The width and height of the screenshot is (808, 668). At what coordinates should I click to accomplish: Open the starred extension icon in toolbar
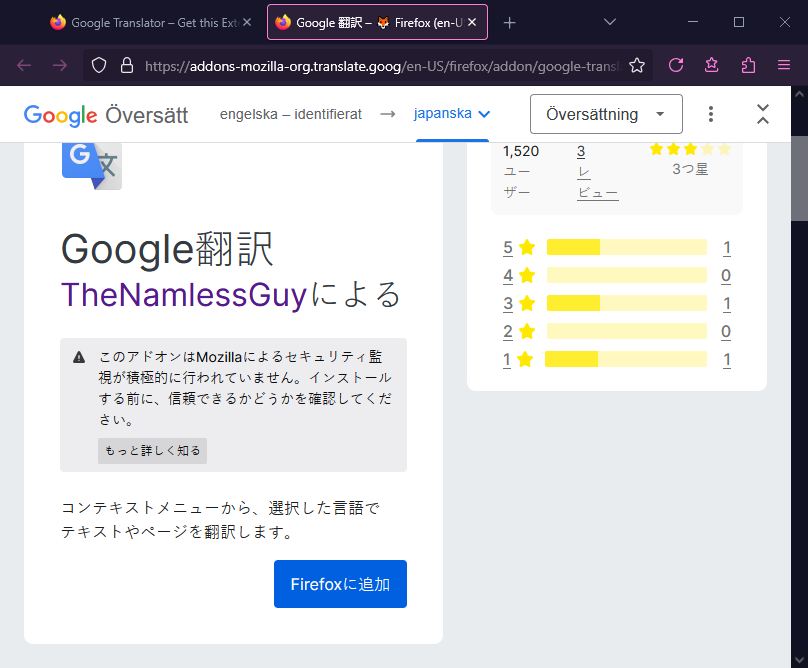point(712,65)
